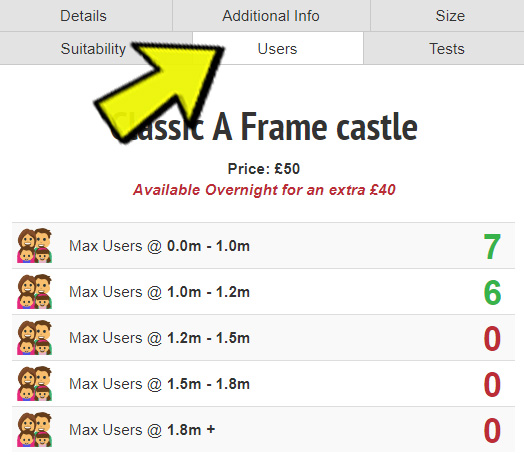Click the red 0 for 1.8m +

[492, 431]
